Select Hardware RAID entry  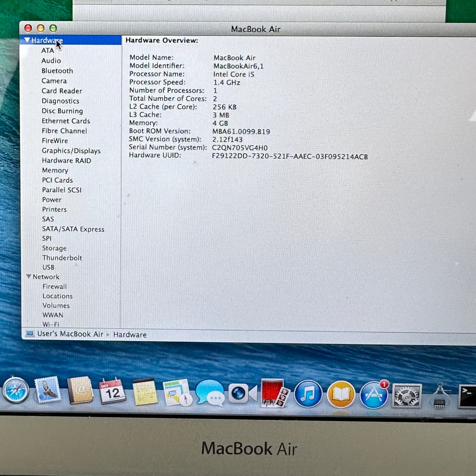coord(67,160)
